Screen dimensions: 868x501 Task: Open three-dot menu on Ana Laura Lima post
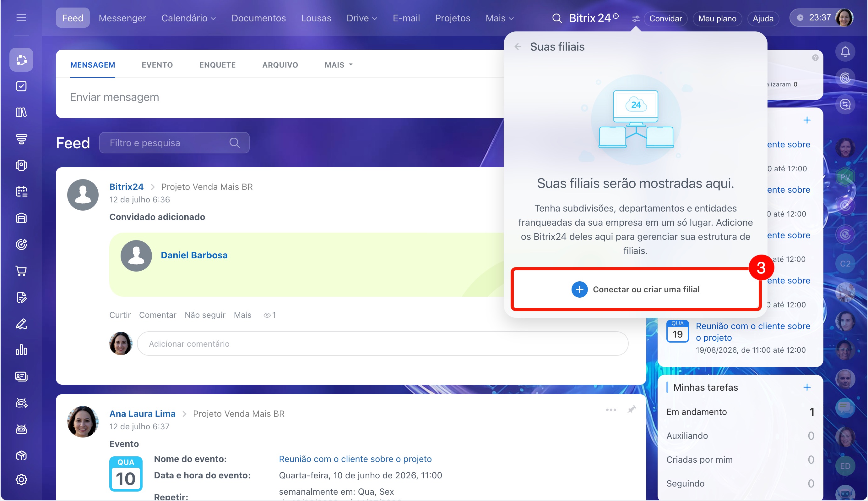611,410
